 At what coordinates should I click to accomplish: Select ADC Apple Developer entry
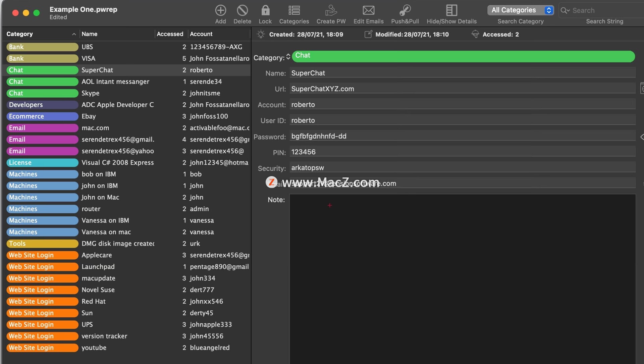(126, 105)
